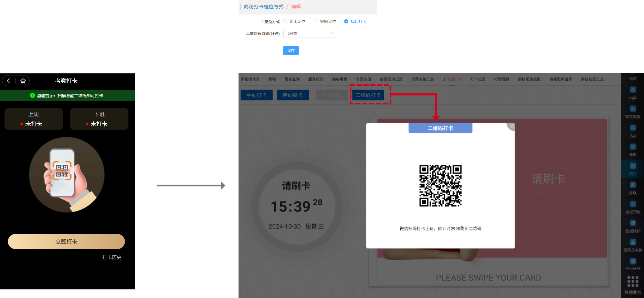The image size is (644, 298).
Task: Switch to the 打卡记录 tab
Action: 478,79
